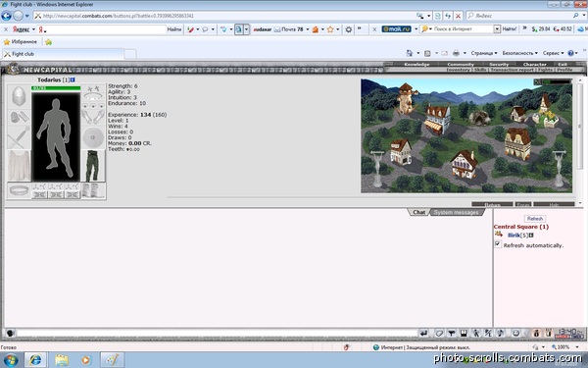Image resolution: width=588 pixels, height=368 pixels.
Task: Click the browser address bar
Action: coord(225,16)
